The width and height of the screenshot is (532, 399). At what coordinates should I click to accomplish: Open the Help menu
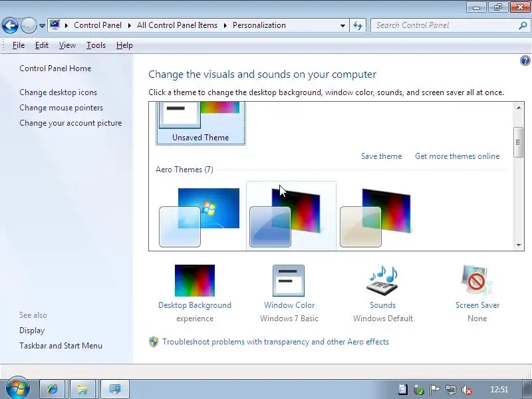pos(124,45)
